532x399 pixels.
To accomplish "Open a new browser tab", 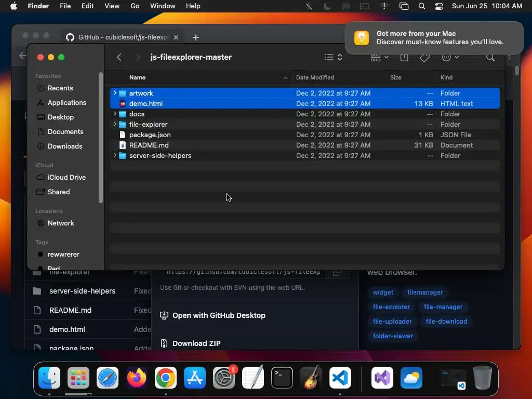I will (196, 37).
